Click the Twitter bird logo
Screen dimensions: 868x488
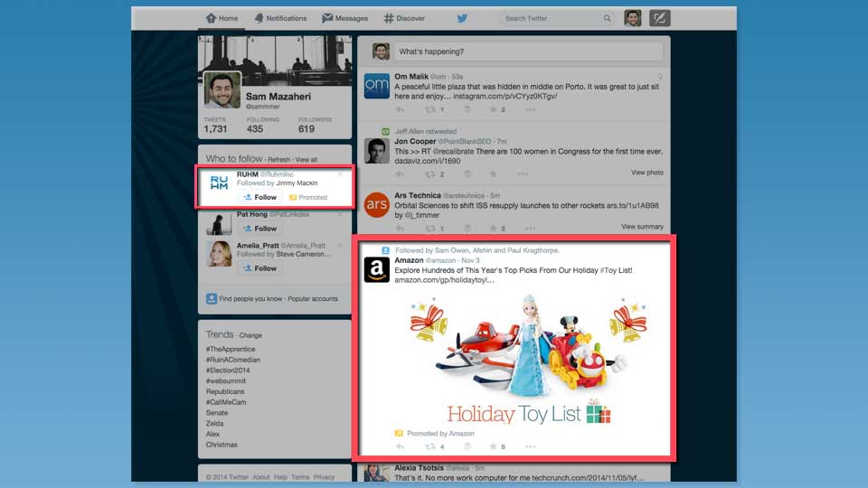coord(462,18)
